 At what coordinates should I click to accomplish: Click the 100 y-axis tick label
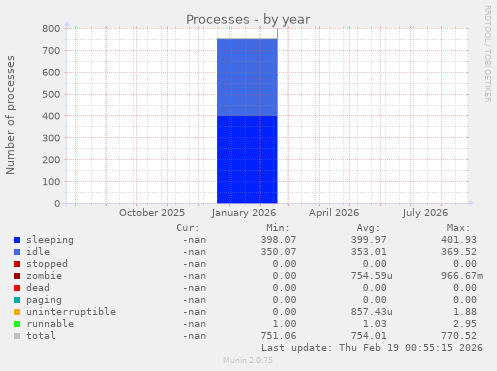point(51,182)
